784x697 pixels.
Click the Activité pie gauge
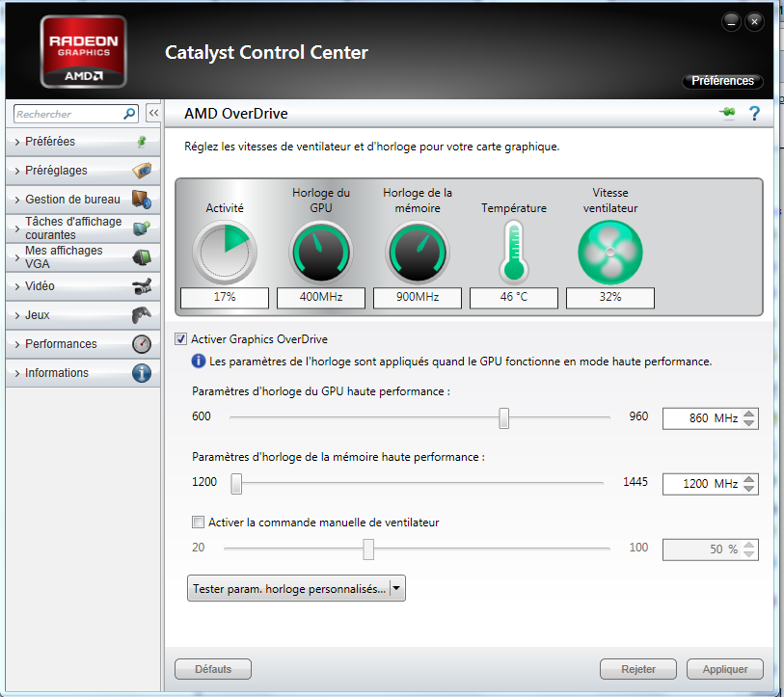pos(225,253)
